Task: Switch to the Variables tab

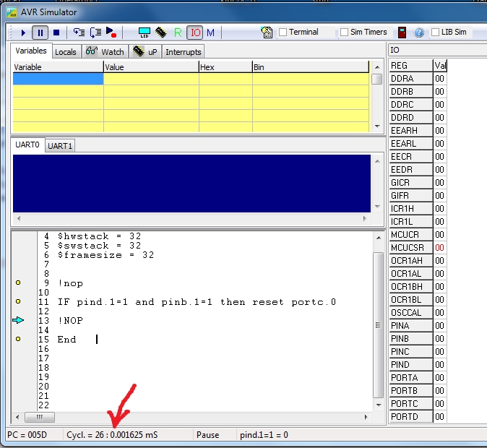Action: pos(31,51)
